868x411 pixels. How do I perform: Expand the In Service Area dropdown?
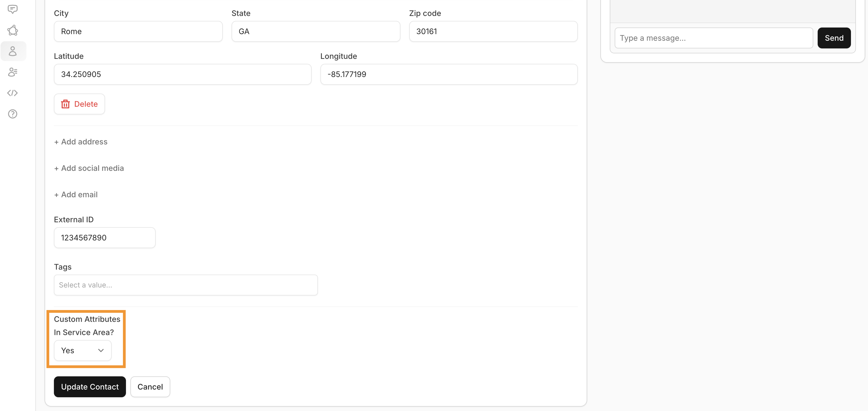point(82,350)
